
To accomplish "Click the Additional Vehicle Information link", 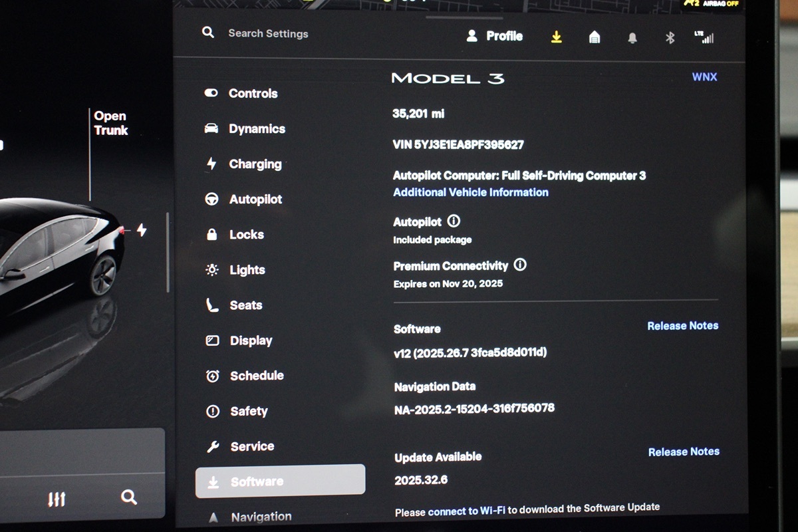I will point(471,192).
